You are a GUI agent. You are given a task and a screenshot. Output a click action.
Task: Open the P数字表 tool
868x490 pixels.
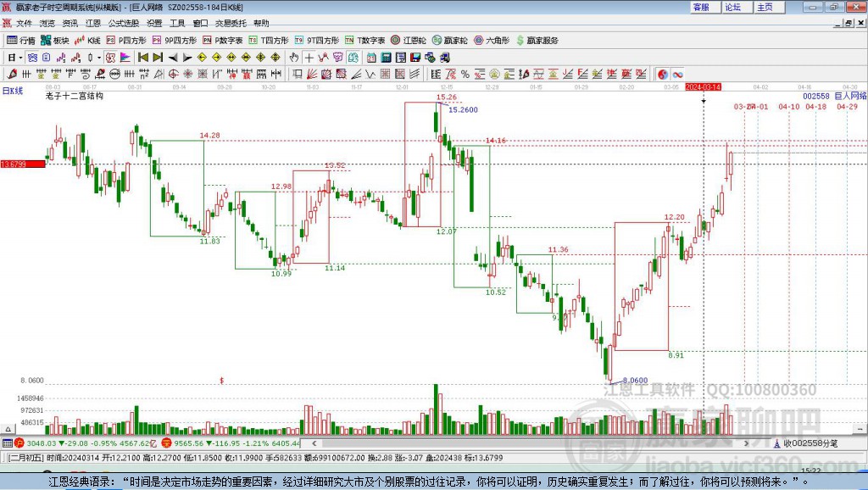[x=223, y=41]
